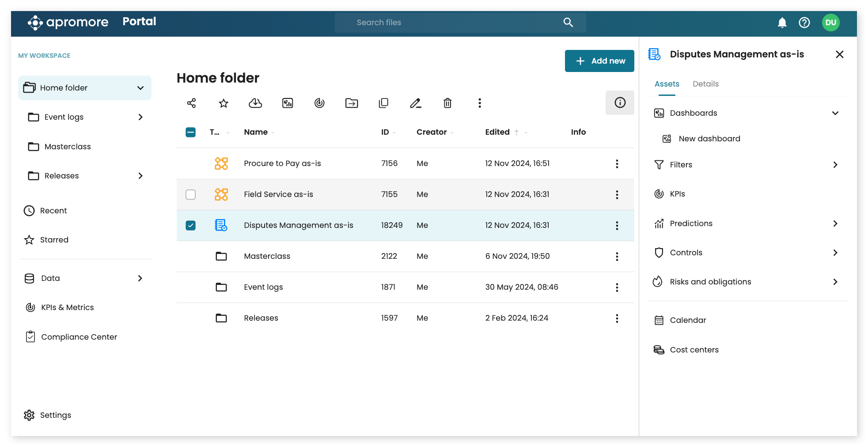
Task: Toggle the select-all header checkbox
Action: click(190, 132)
